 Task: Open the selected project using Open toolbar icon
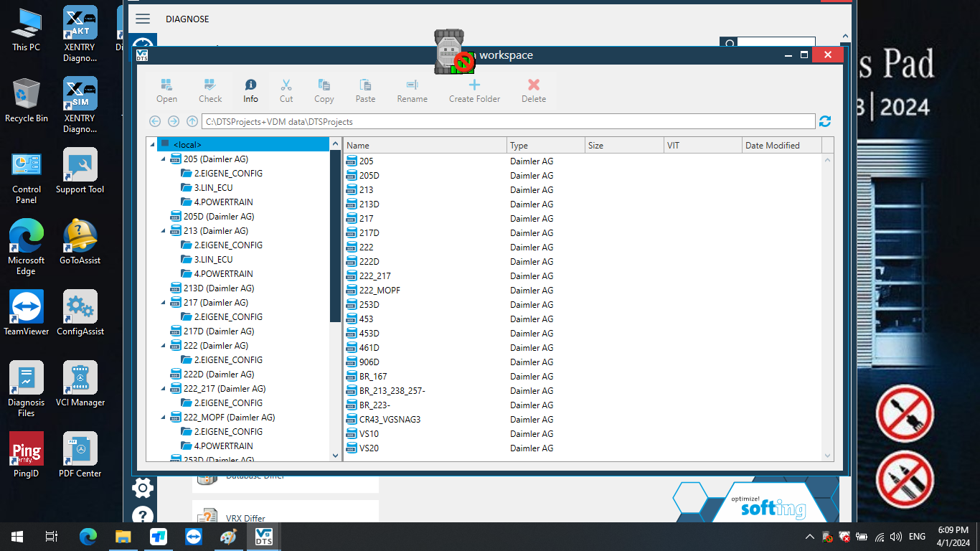point(166,89)
